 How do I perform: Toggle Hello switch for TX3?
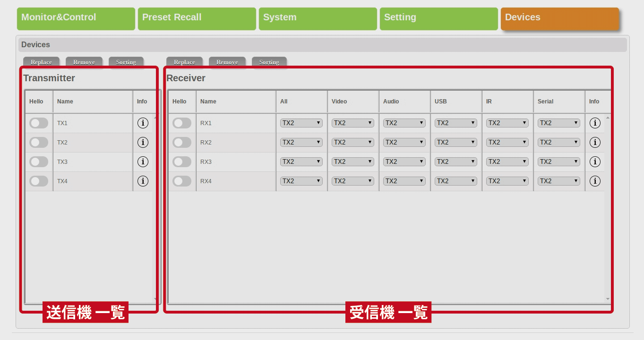39,161
